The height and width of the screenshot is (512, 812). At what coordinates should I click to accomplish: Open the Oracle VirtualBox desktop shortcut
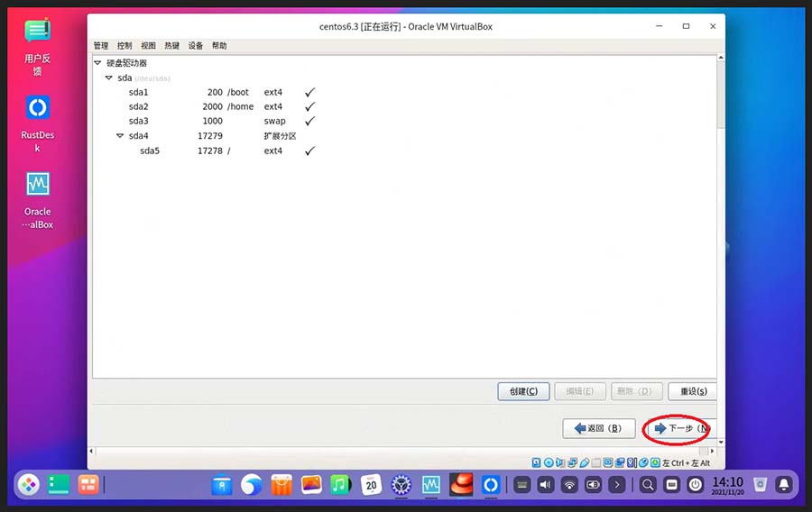pyautogui.click(x=37, y=201)
